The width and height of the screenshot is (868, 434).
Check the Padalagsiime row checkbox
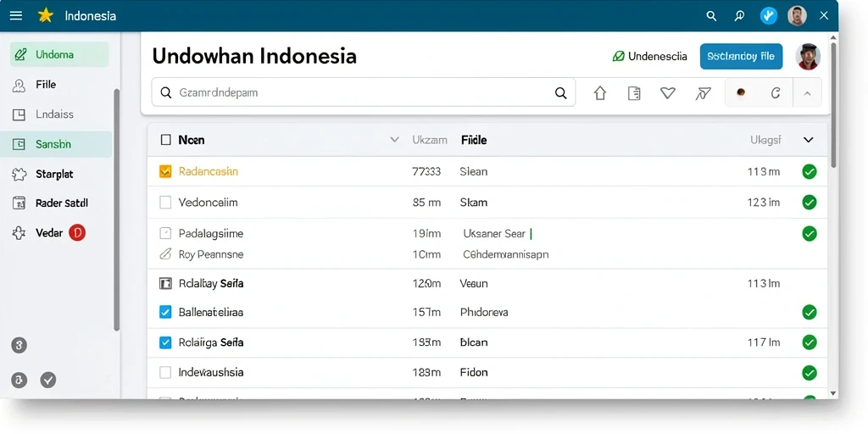point(165,234)
